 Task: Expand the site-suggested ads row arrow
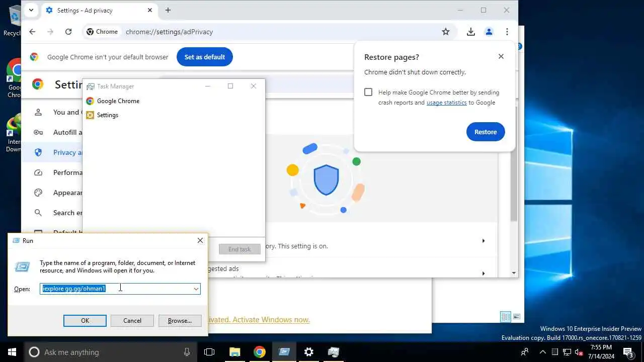(x=484, y=273)
